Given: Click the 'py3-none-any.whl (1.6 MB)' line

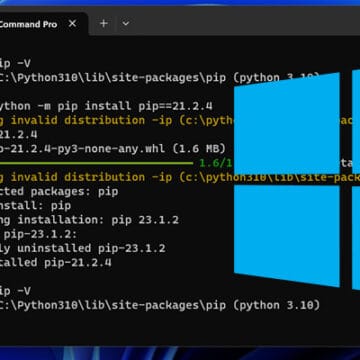Looking at the screenshot, I should coord(113,149).
